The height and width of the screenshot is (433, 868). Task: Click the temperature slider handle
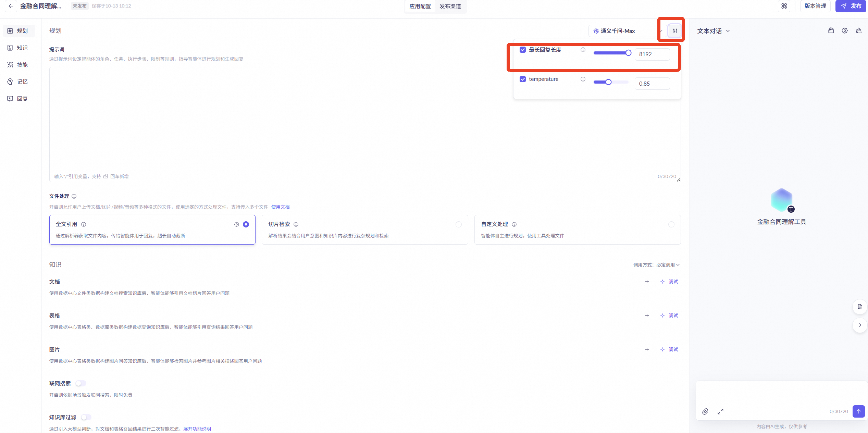point(608,82)
